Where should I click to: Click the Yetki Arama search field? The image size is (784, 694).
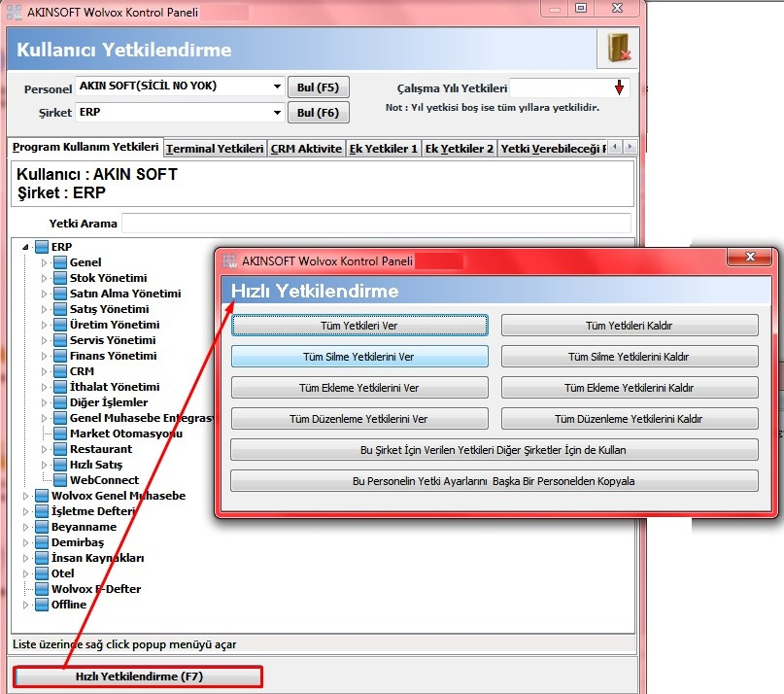tap(376, 224)
